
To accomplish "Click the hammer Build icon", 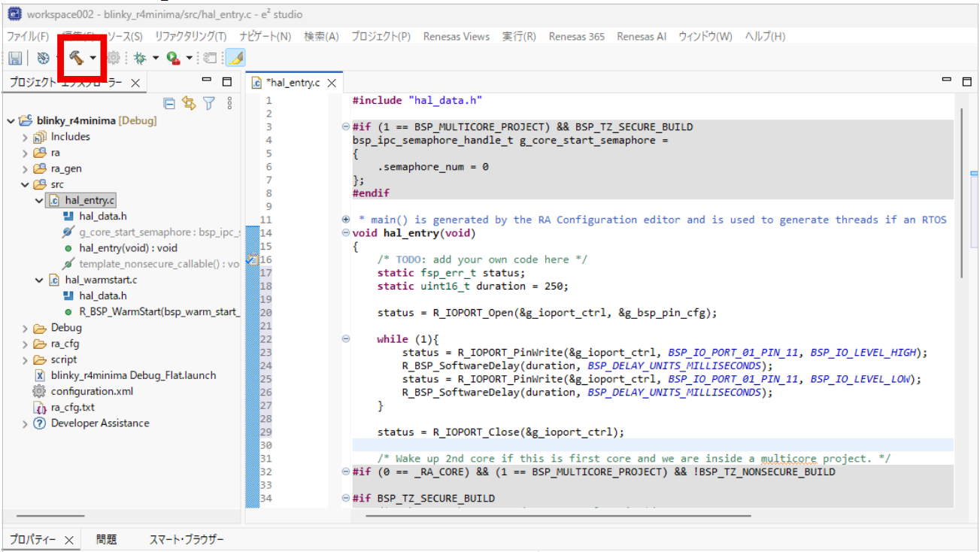I will point(76,58).
